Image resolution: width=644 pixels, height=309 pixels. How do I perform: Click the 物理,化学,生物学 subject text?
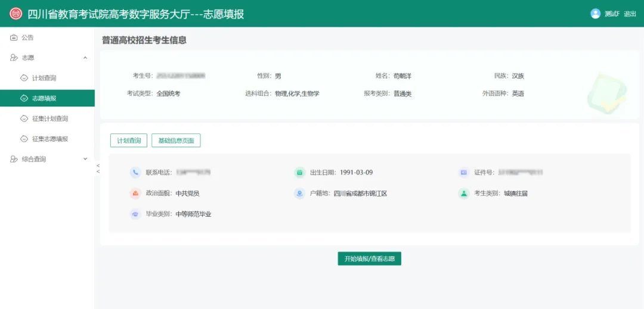coord(297,93)
